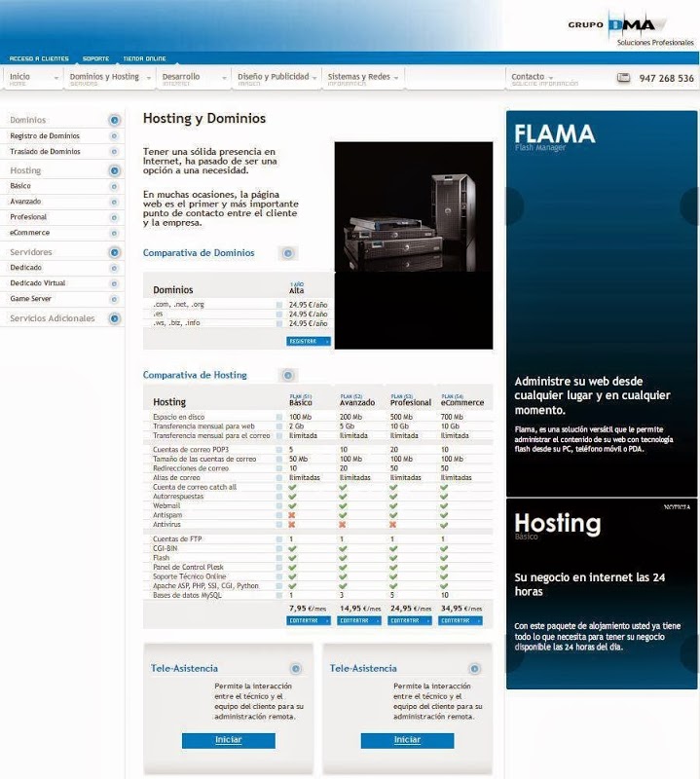Screen dimensions: 700x779
Task: Click the Espacio en disco row label
Action: pyautogui.click(x=179, y=417)
